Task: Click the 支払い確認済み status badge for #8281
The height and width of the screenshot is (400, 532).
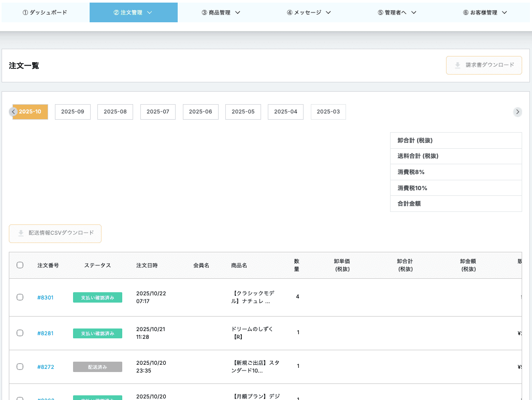Action: [97, 333]
